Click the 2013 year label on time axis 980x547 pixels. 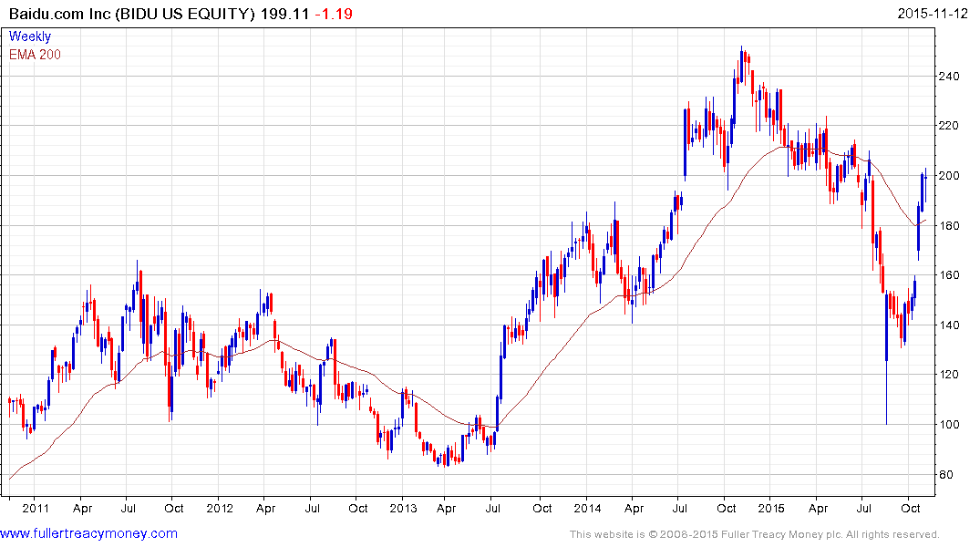[403, 508]
